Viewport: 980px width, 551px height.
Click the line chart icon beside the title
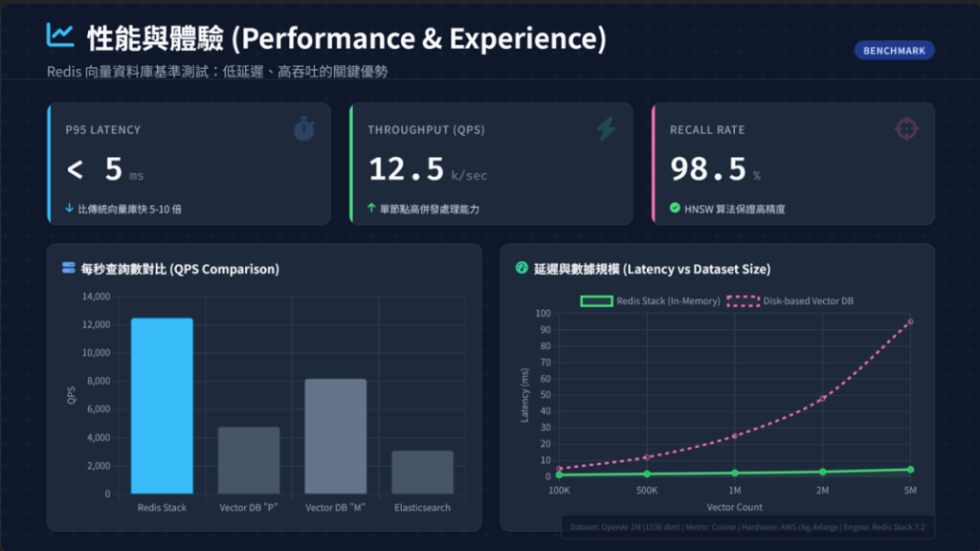click(60, 36)
